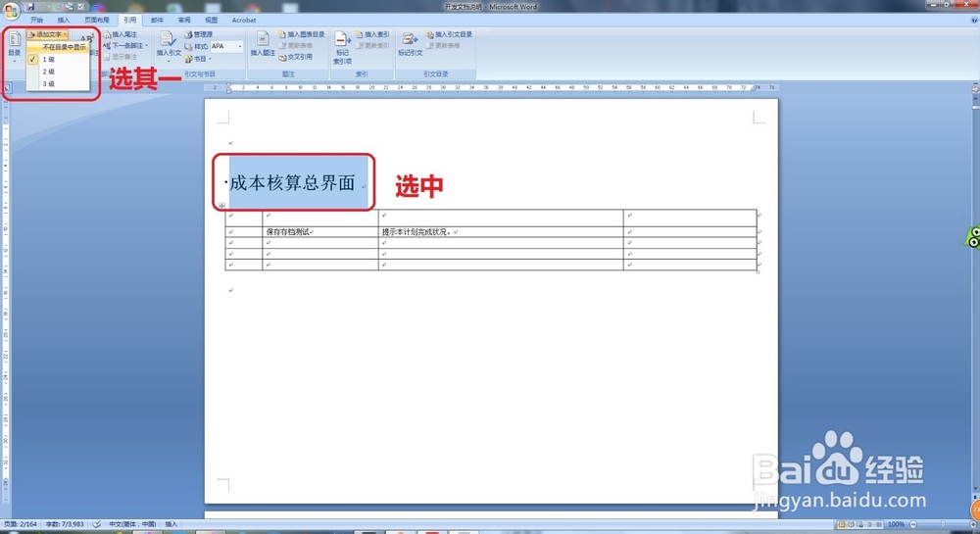Viewport: 980px width, 534px height.
Task: Click 插入图表目录 table of figures
Action: tap(301, 34)
